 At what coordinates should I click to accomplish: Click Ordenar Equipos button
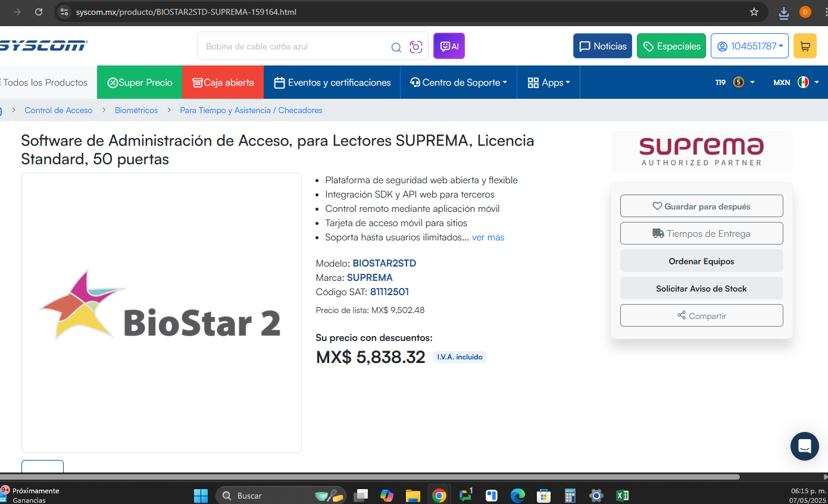[701, 261]
